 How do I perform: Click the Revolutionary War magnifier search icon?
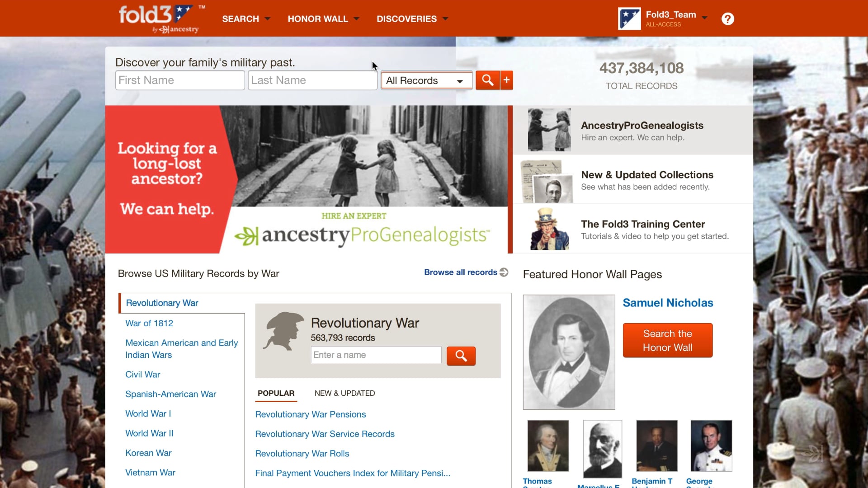(461, 356)
